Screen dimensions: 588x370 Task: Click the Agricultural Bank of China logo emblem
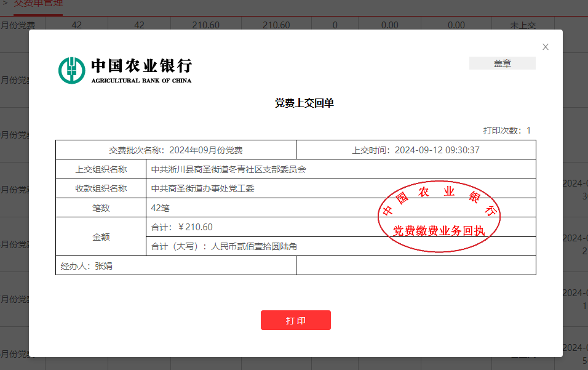[x=71, y=70]
